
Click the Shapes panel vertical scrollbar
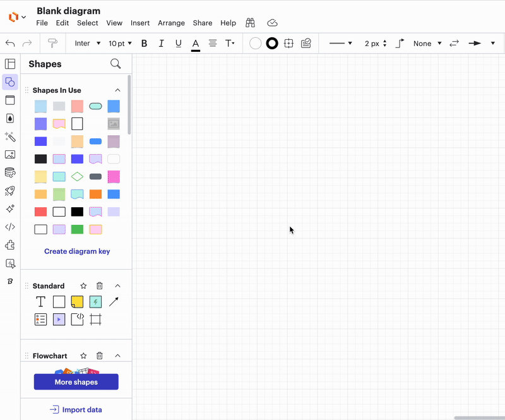coord(129,105)
